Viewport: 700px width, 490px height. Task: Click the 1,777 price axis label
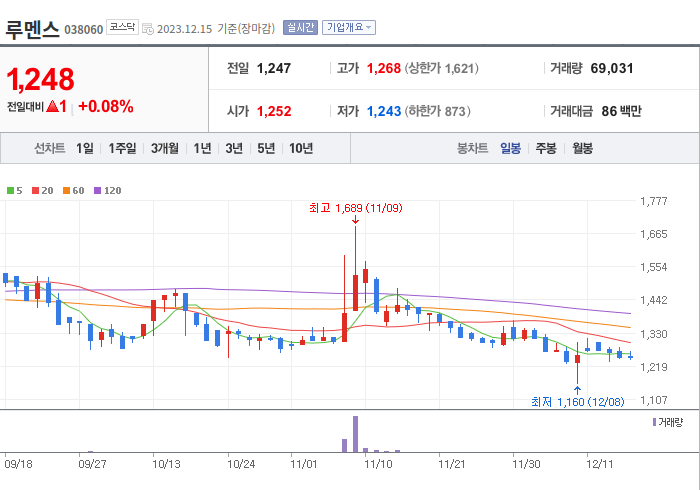[654, 201]
